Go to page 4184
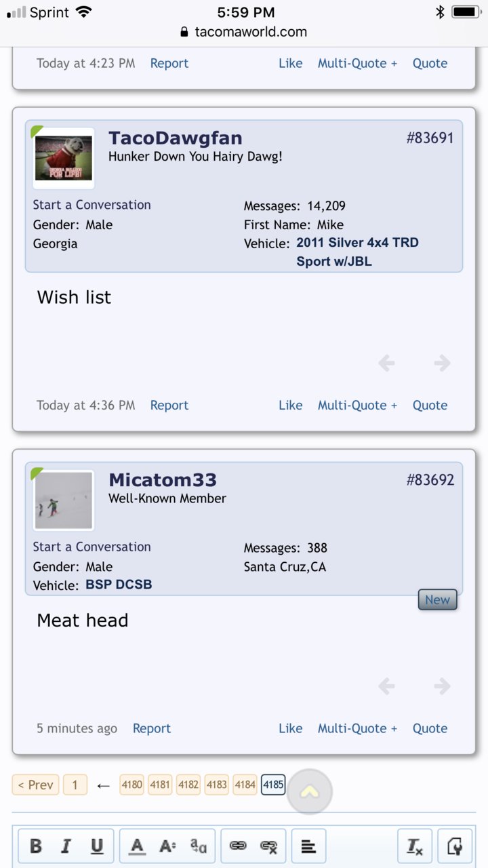488x868 pixels. click(x=245, y=785)
